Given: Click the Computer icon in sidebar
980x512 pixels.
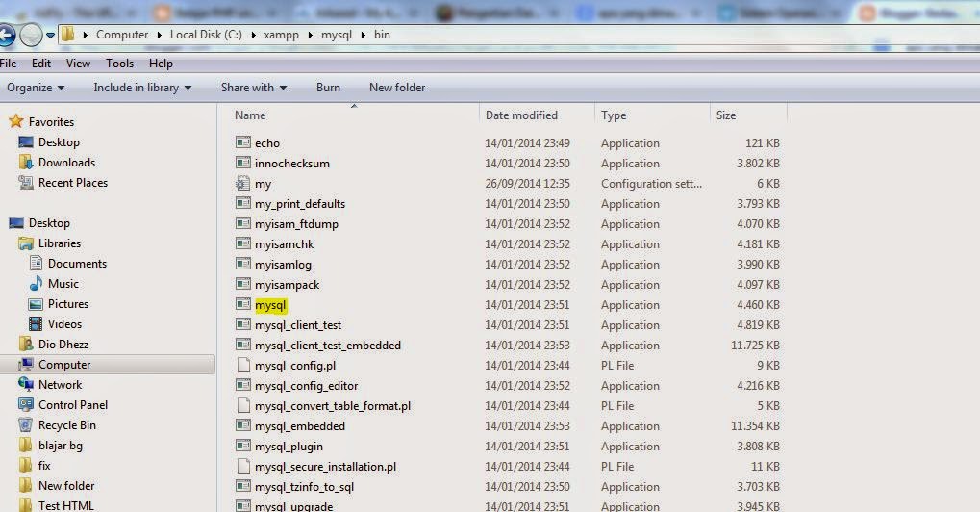Looking at the screenshot, I should point(26,364).
